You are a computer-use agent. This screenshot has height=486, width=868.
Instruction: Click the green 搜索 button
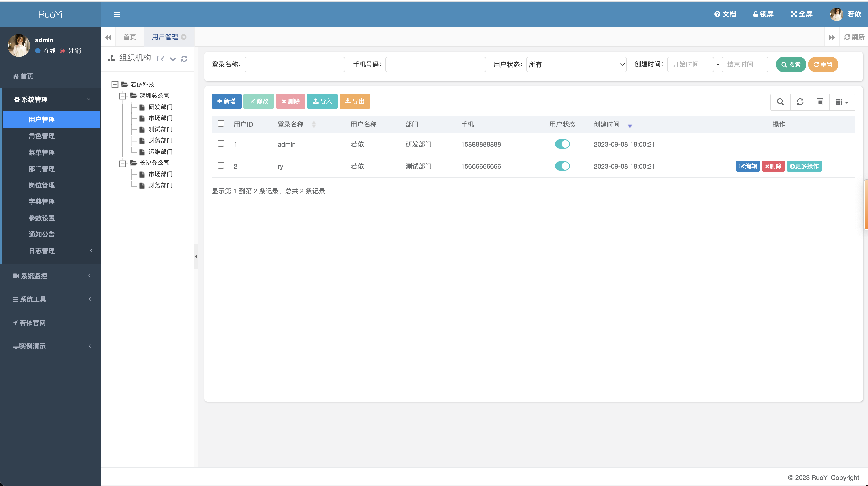pos(791,64)
